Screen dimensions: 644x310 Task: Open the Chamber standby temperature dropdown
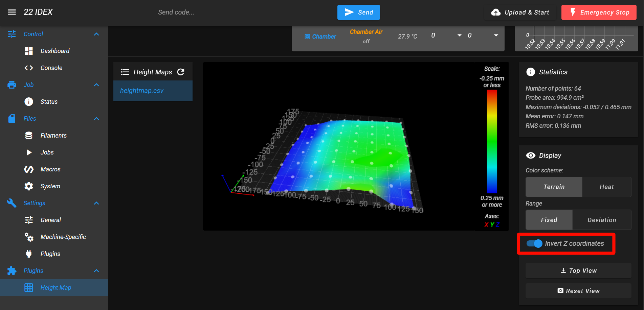[484, 35]
